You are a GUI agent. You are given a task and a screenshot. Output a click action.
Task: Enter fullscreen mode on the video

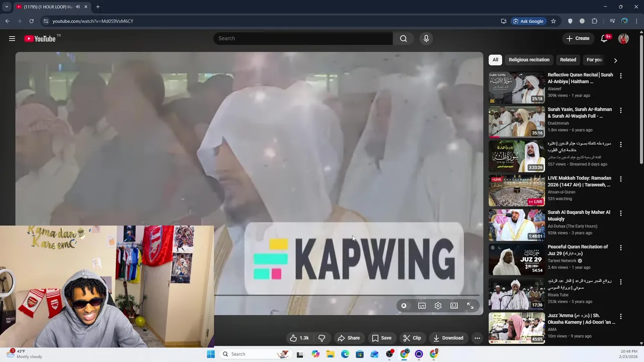coord(470,306)
